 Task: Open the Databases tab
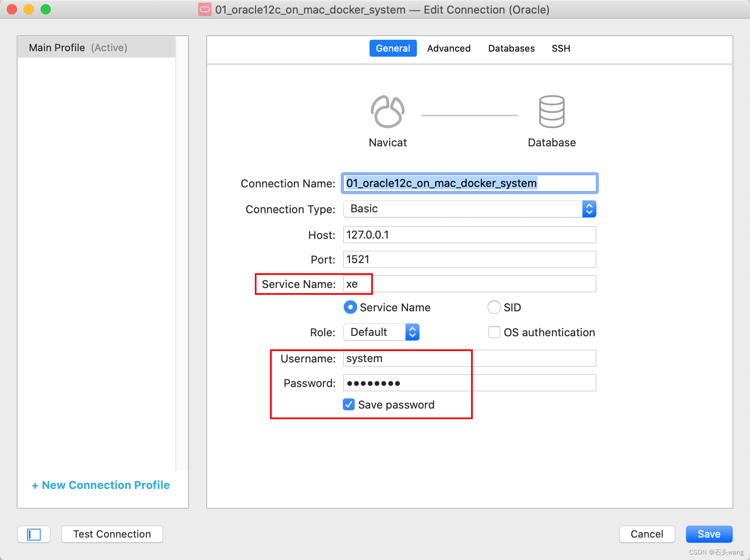(x=511, y=48)
